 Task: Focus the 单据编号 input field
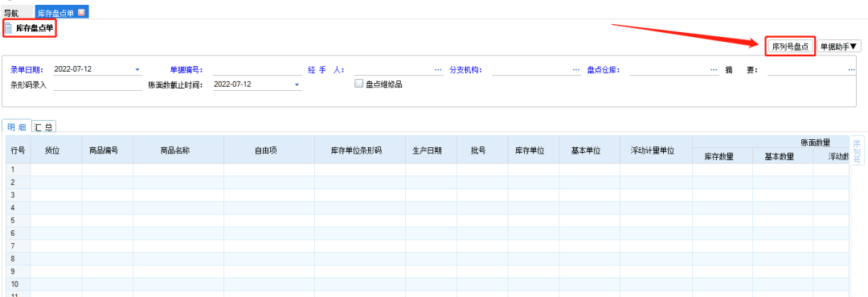pyautogui.click(x=257, y=70)
